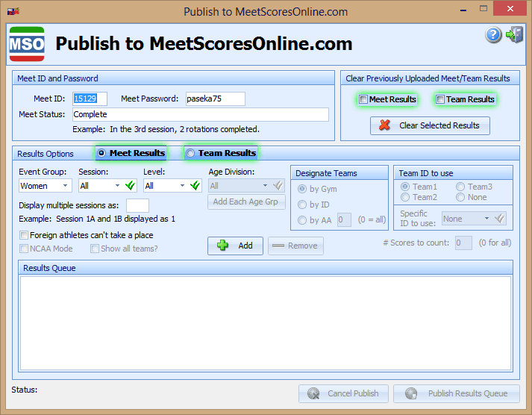The image size is (532, 415).
Task: Click inside the Results Queue list
Action: [x=266, y=323]
